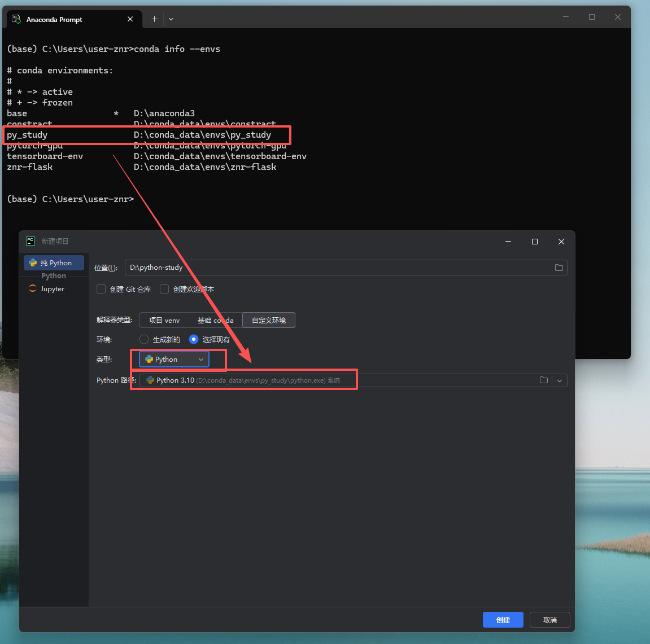Viewport: 650px width, 644px height.
Task: Browse for project location folder
Action: point(559,268)
